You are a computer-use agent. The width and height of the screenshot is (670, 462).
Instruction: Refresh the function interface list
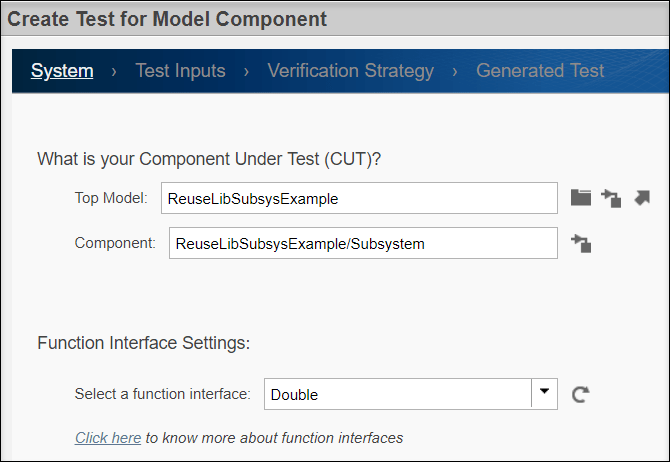[x=580, y=394]
